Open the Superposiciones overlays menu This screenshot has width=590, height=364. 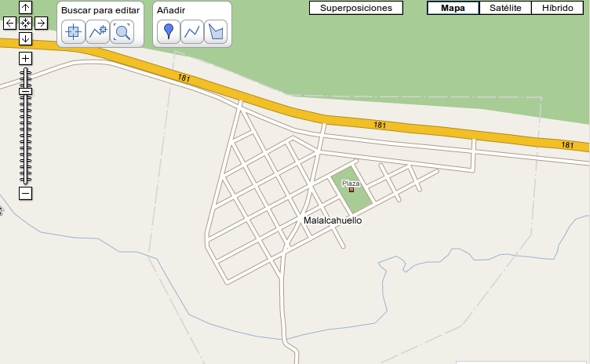point(356,8)
